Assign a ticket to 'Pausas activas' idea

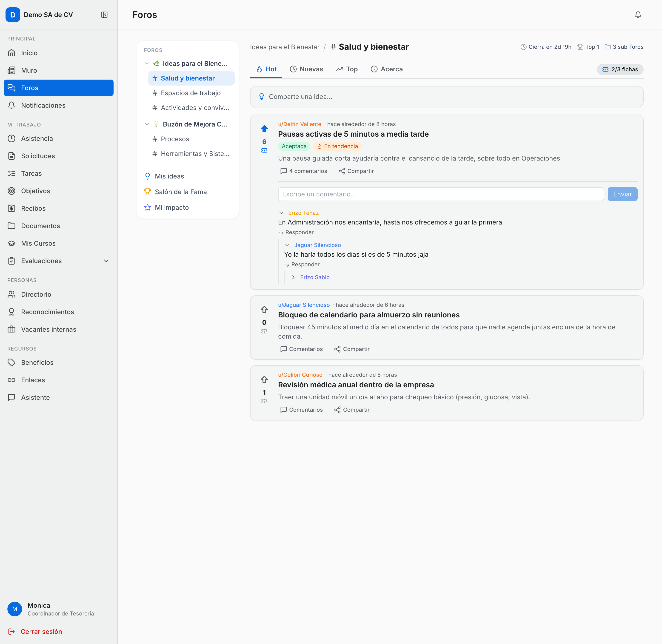264,150
